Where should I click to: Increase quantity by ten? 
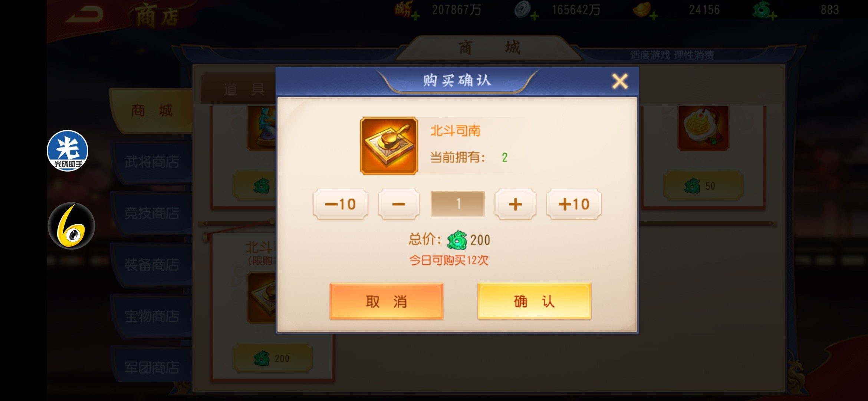574,204
